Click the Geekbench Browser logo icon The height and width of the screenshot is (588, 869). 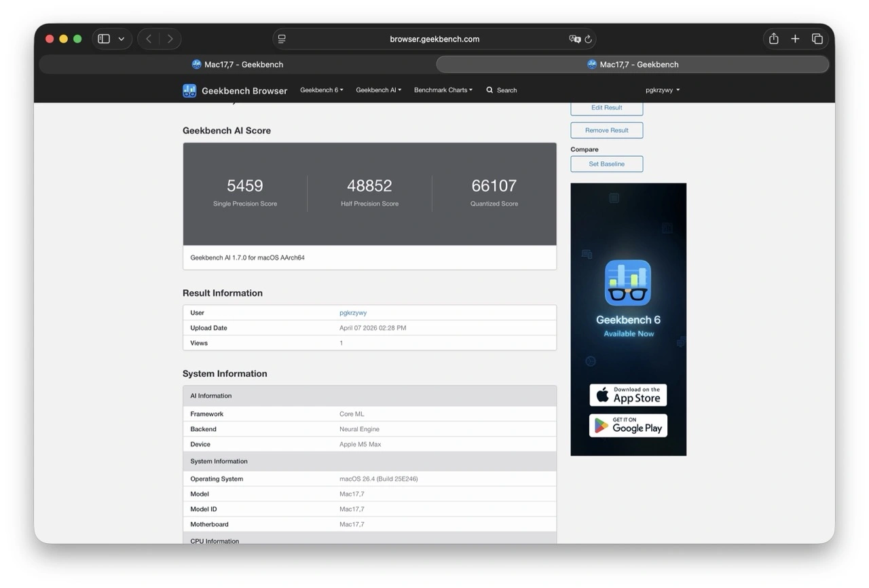189,90
